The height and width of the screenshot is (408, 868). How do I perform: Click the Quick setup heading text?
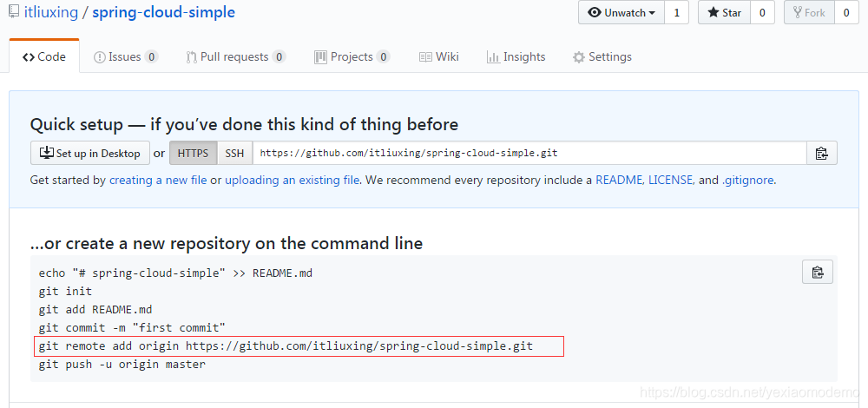(244, 124)
